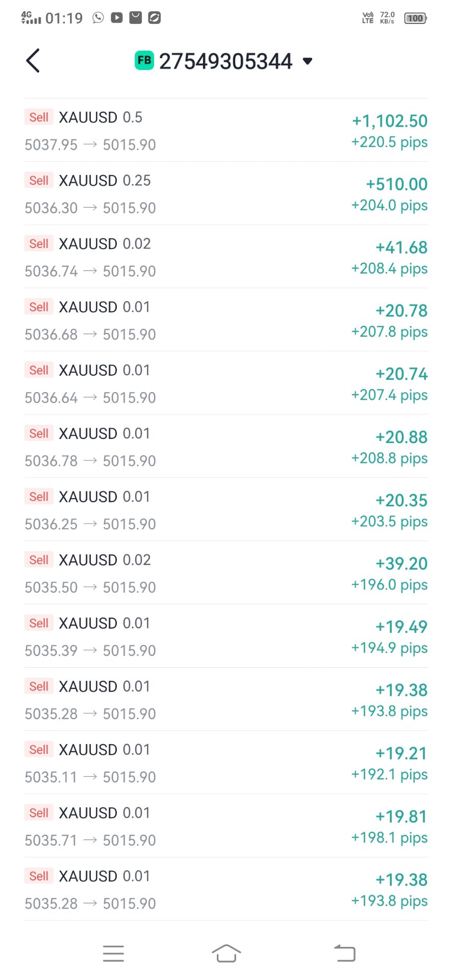452x980 pixels.
Task: Tap the Sell tag on 5036.68 trade
Action: point(39,307)
